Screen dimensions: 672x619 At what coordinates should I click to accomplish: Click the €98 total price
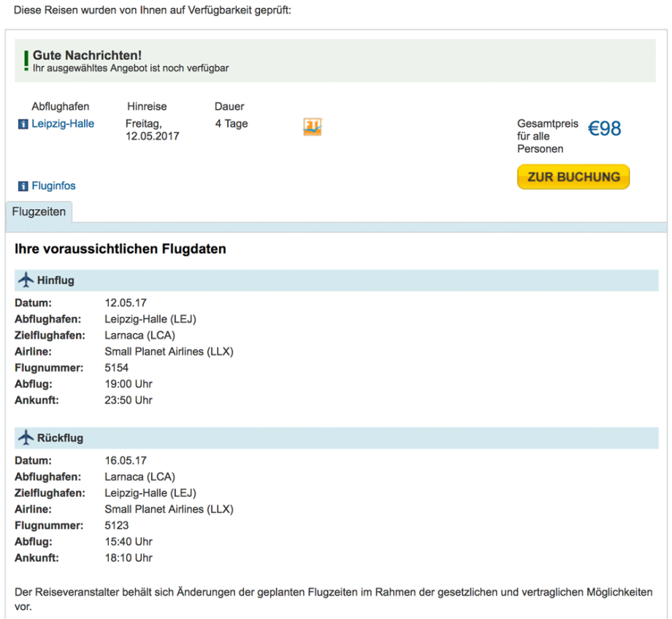[605, 129]
